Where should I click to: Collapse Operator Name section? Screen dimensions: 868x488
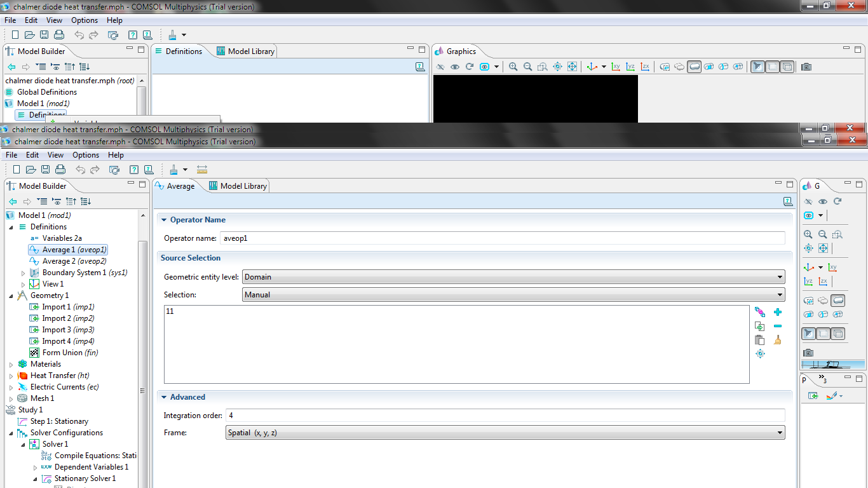click(164, 220)
